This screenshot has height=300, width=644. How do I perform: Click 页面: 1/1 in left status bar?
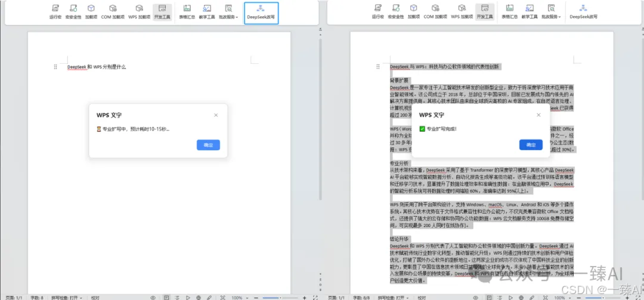(14, 297)
